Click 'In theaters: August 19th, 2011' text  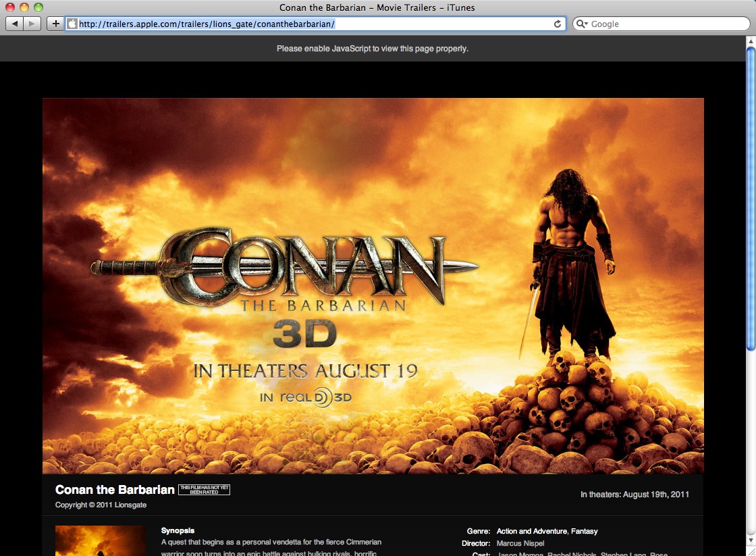[634, 495]
